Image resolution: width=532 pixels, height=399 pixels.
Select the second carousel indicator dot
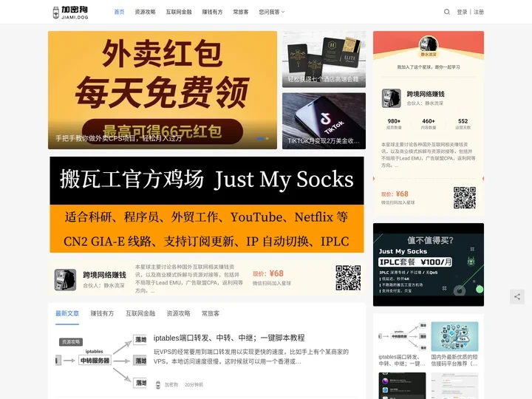pyautogui.click(x=267, y=138)
